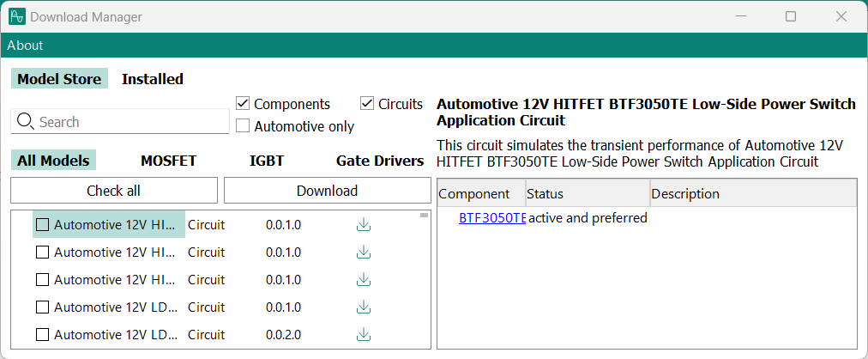The height and width of the screenshot is (359, 868).
Task: Open the About menu
Action: click(x=25, y=46)
